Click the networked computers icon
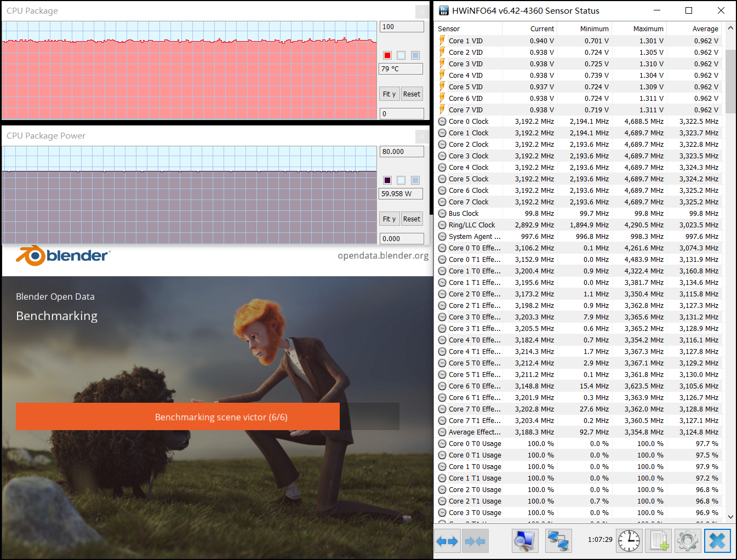This screenshot has height=560, width=737. [x=558, y=541]
